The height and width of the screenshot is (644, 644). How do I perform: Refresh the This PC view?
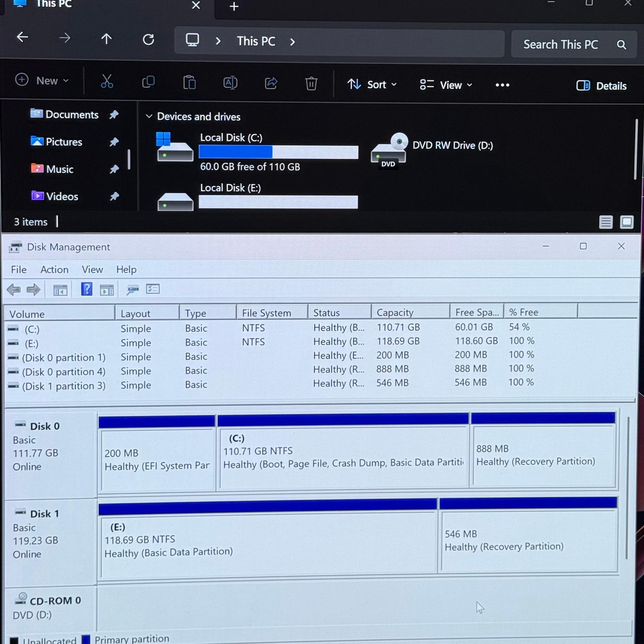click(148, 40)
